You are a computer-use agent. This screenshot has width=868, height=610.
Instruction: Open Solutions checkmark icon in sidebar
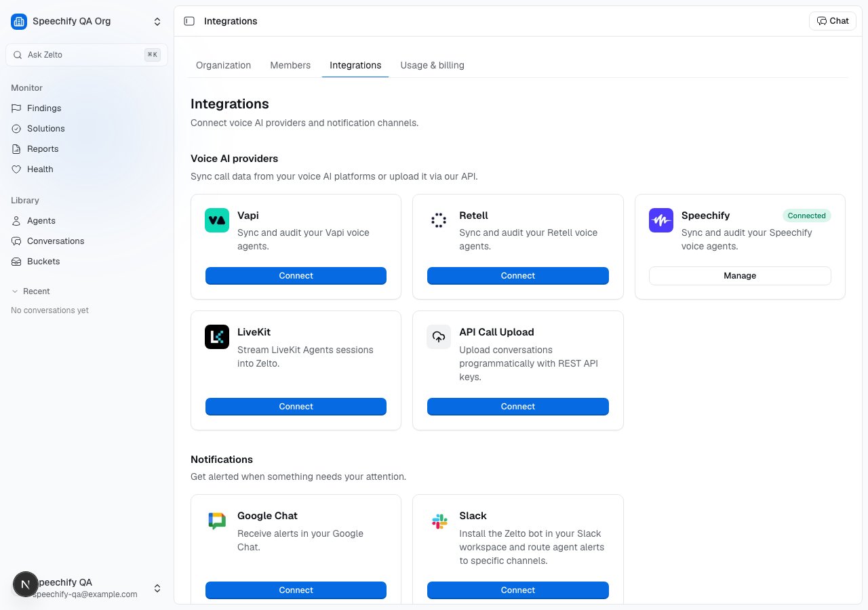pos(16,129)
